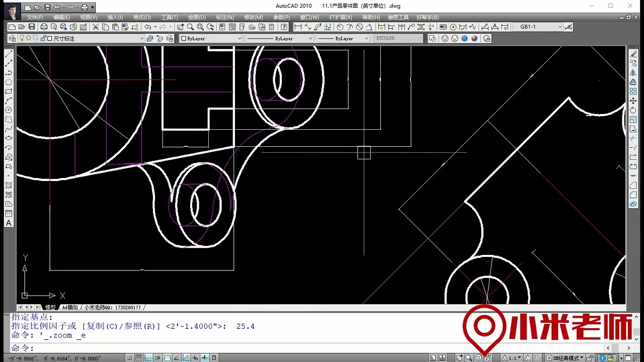Select the Polygon draw tool
Viewport: 644px width, 362px height.
(9, 82)
